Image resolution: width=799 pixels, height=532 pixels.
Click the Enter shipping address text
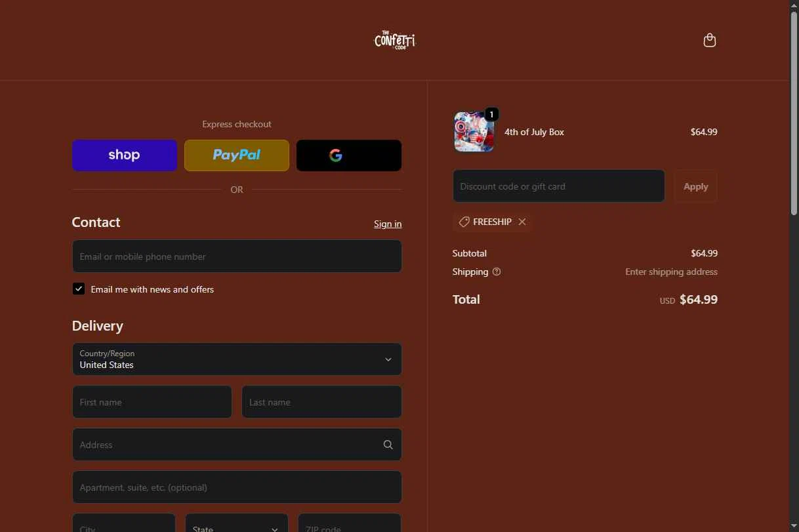(671, 272)
